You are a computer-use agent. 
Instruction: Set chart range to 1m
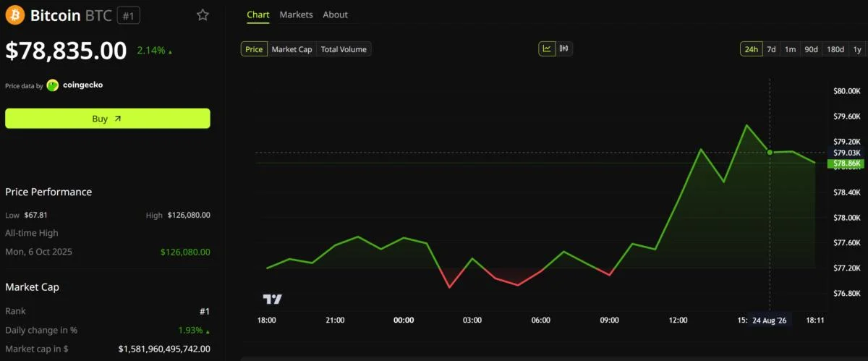[x=790, y=49]
